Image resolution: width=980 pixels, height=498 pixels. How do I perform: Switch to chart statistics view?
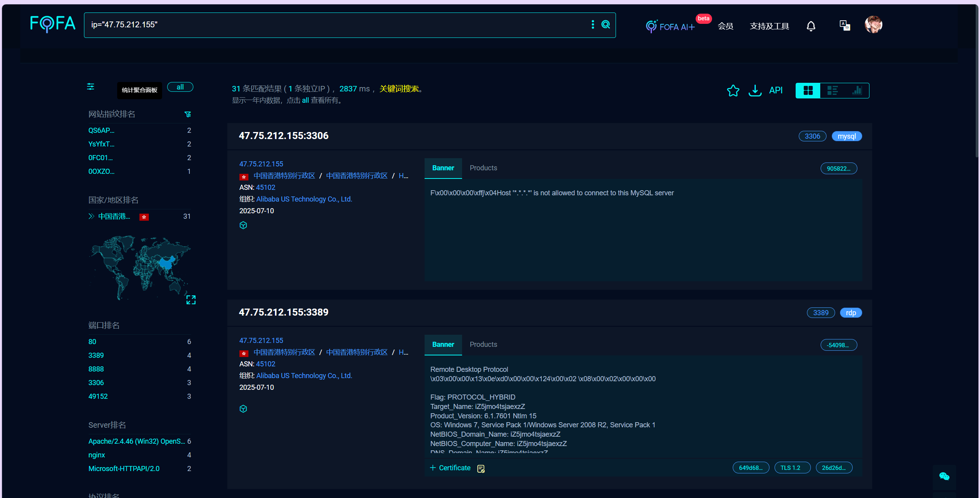click(x=857, y=91)
